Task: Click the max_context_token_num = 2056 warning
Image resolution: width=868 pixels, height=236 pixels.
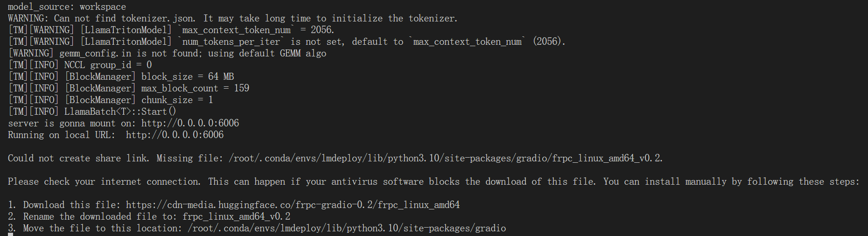Action: pos(171,30)
